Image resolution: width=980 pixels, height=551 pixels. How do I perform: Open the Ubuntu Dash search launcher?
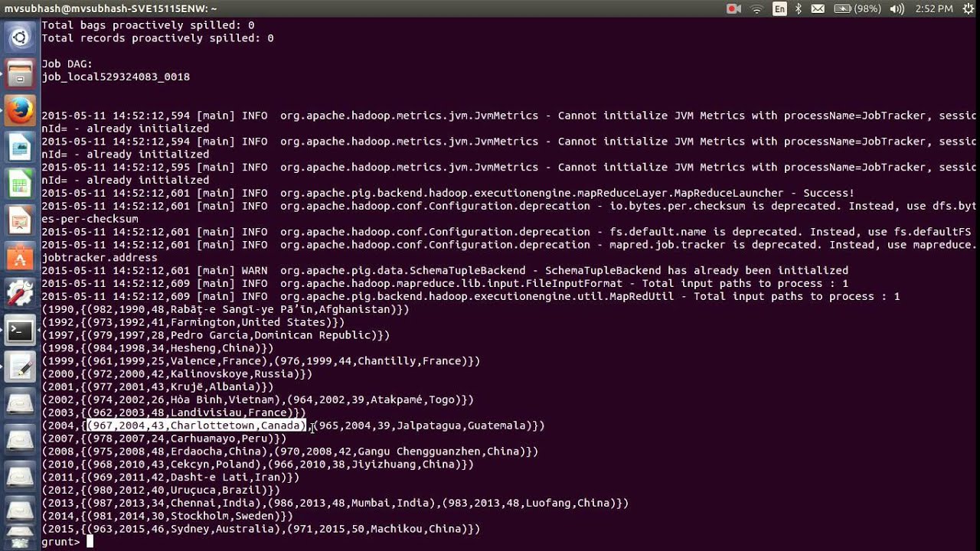coord(21,37)
